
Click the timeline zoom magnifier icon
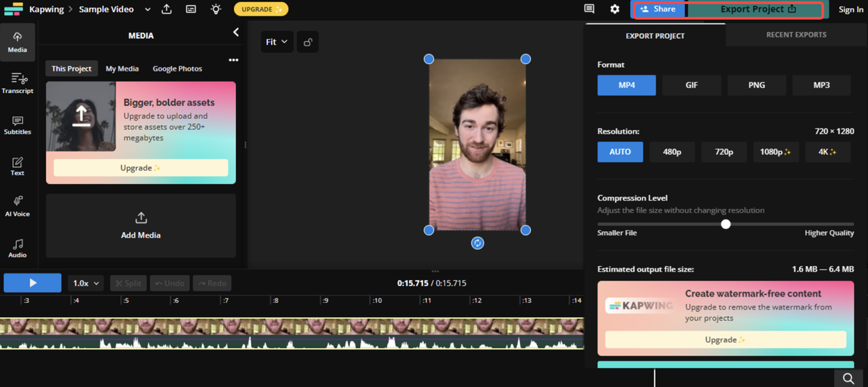tap(848, 378)
